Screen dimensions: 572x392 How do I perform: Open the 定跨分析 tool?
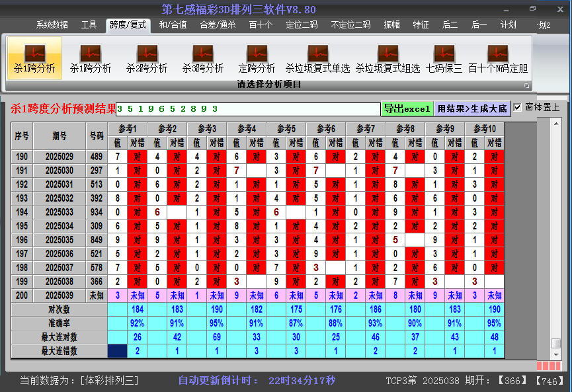click(257, 58)
